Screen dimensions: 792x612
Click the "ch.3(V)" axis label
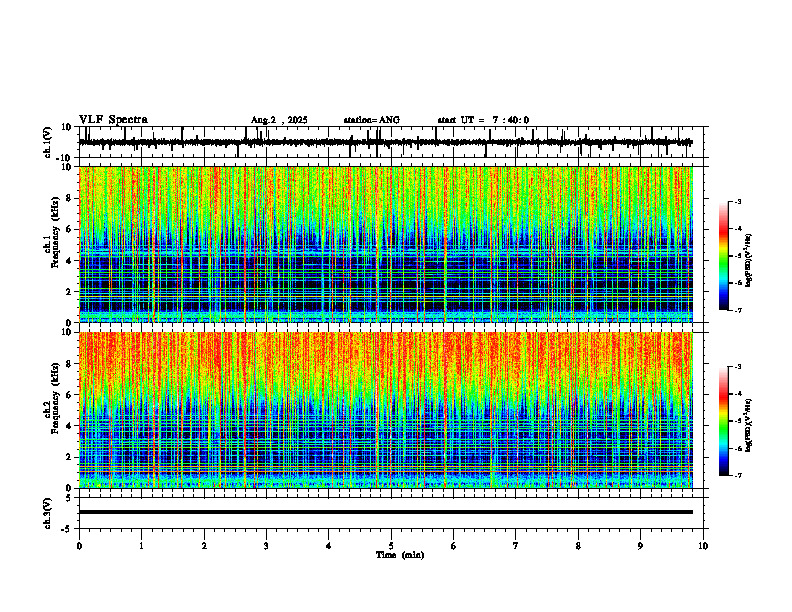click(48, 513)
